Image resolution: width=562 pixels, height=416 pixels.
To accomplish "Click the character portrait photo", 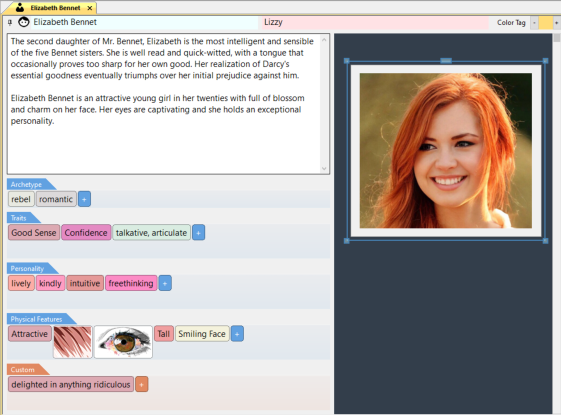I will pos(446,150).
